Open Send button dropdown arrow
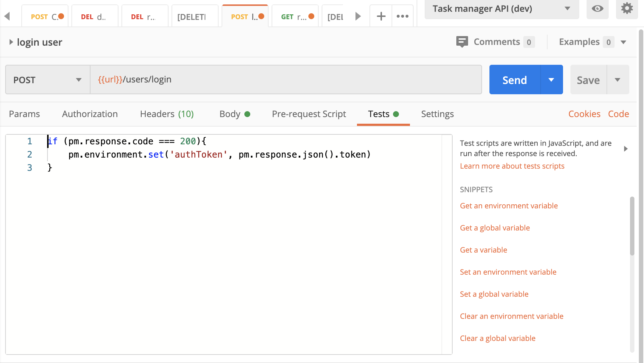 point(551,80)
